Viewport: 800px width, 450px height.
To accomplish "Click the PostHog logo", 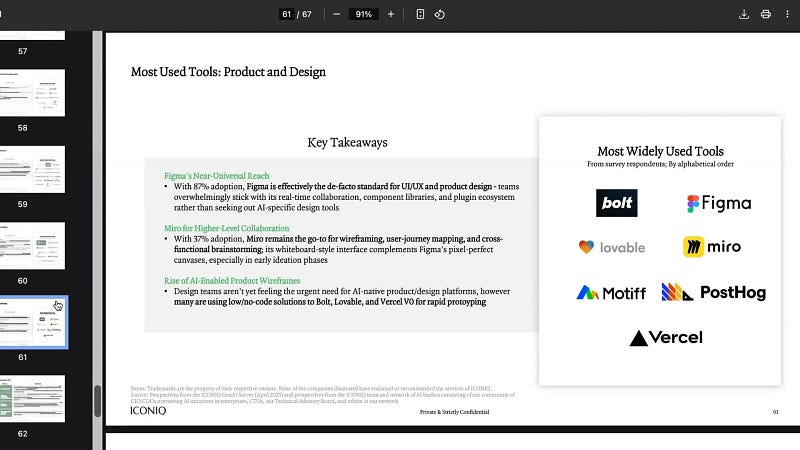I will (x=714, y=292).
